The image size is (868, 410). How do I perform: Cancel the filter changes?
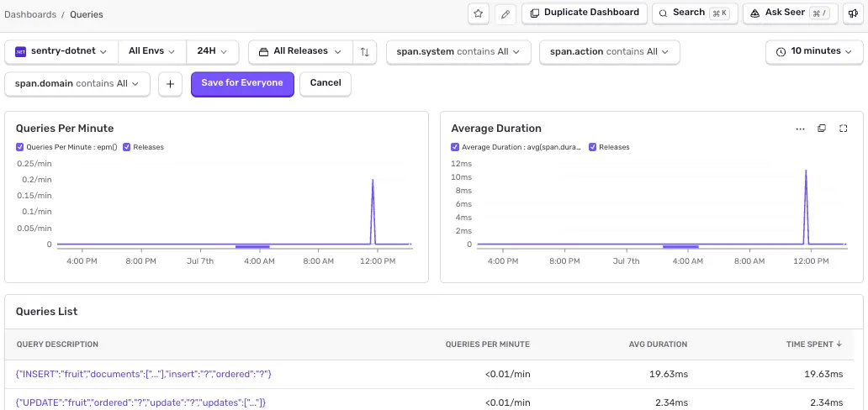(325, 83)
